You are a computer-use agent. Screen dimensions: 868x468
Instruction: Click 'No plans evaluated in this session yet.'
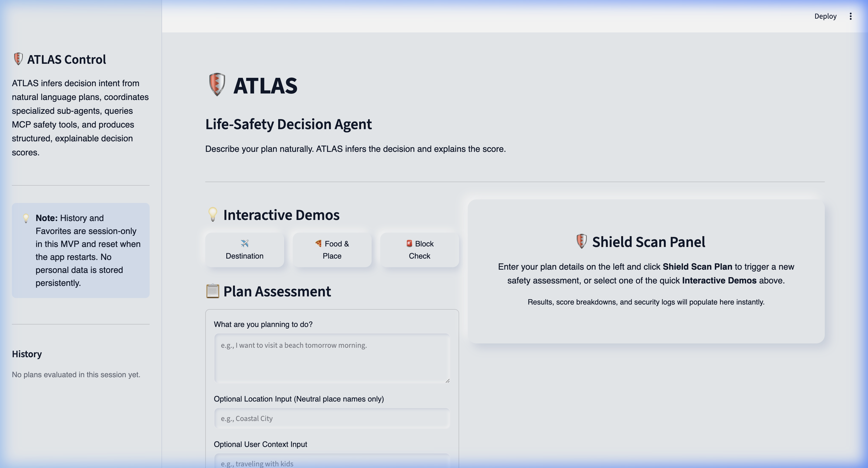coord(76,375)
